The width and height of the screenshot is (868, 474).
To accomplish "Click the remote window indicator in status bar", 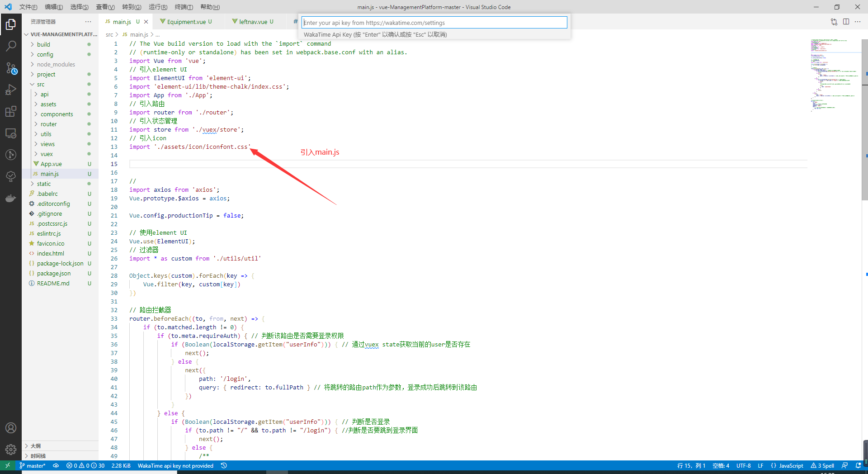I will point(8,465).
